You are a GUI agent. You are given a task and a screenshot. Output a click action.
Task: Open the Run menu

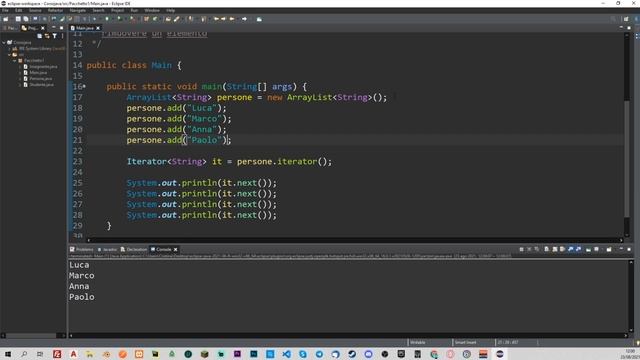(134, 10)
